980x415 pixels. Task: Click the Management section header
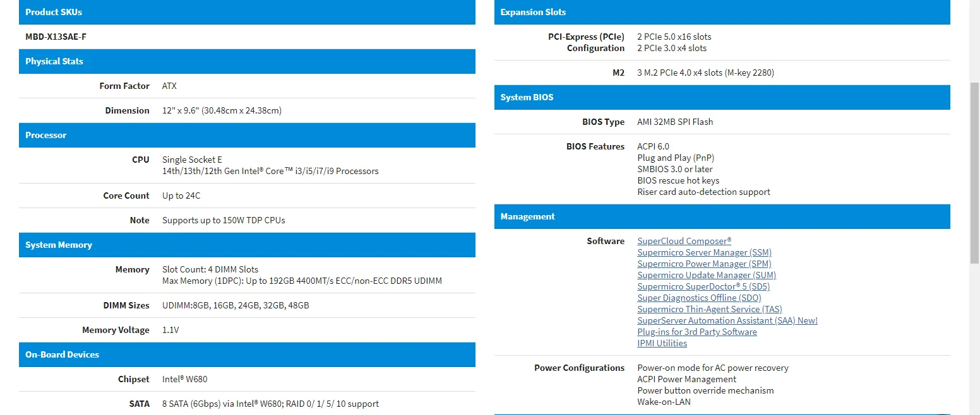pyautogui.click(x=722, y=216)
